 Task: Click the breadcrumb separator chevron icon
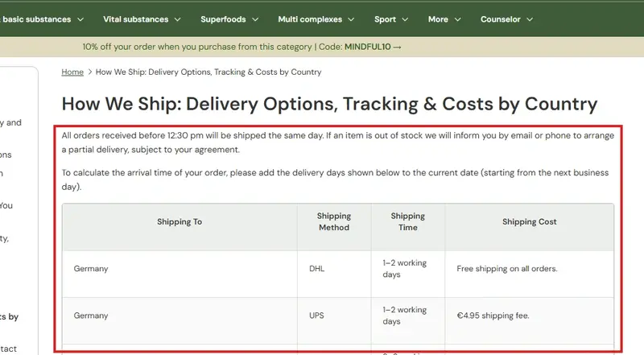click(x=90, y=72)
